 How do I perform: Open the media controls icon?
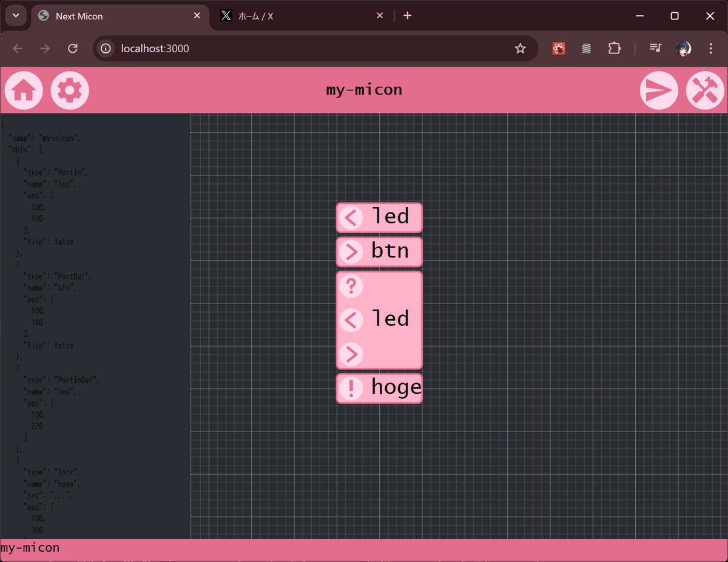[x=656, y=49]
